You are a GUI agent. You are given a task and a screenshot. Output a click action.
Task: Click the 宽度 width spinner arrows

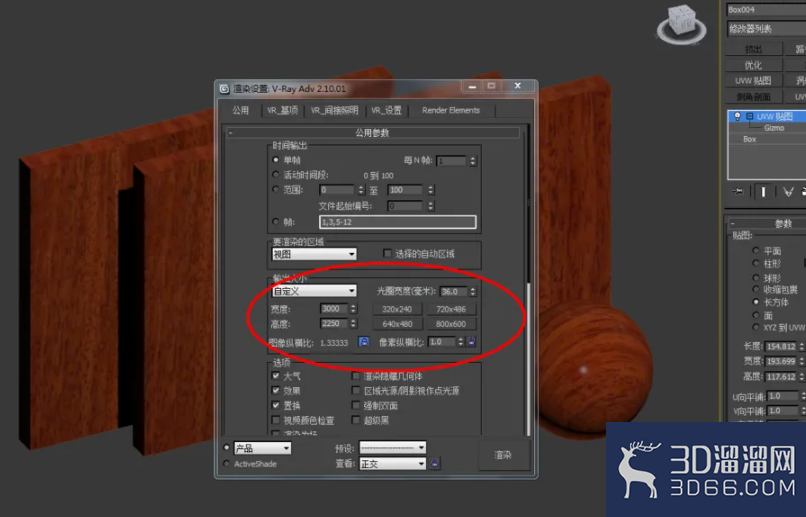[x=353, y=309]
